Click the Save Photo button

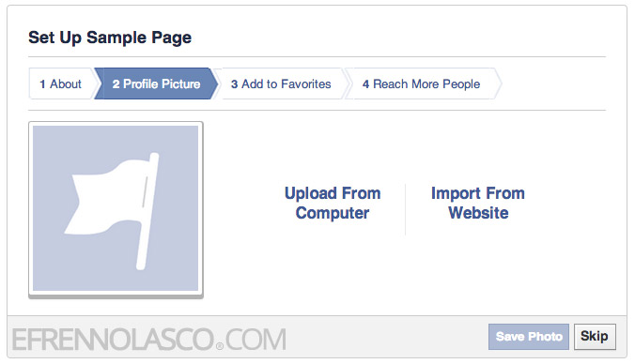pos(529,337)
